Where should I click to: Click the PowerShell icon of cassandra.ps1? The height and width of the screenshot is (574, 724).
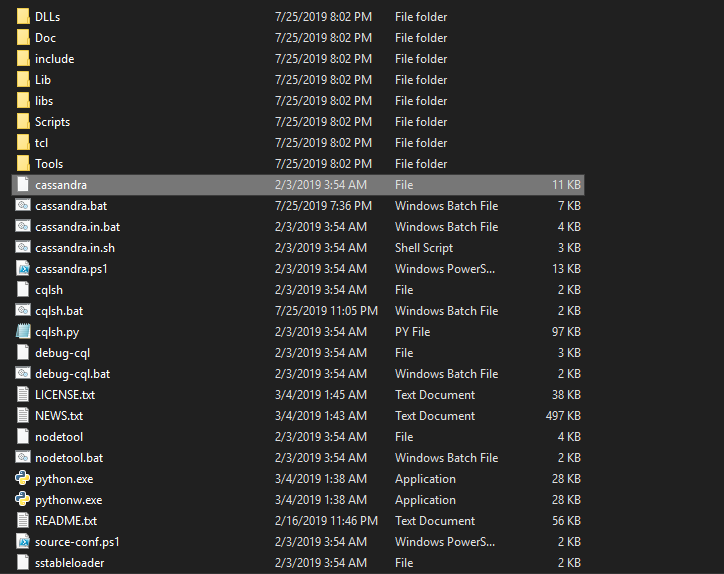tap(23, 268)
